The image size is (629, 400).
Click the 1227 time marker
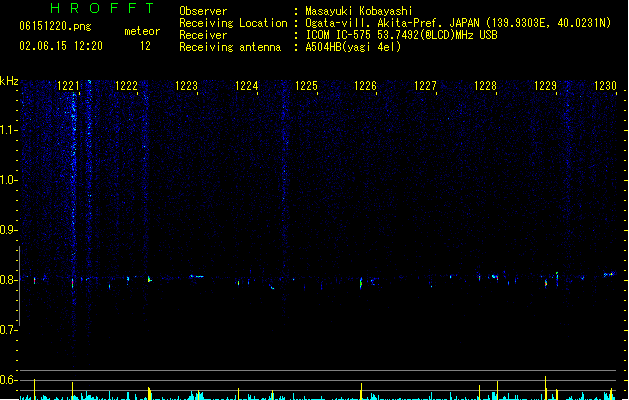pos(425,86)
